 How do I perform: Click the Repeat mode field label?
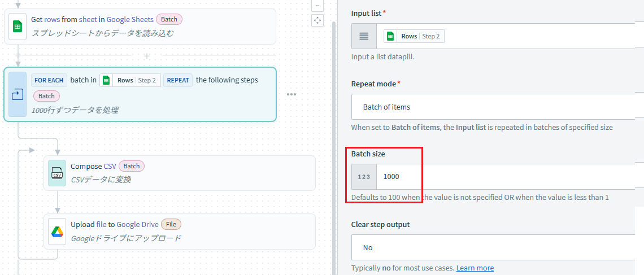(x=374, y=84)
